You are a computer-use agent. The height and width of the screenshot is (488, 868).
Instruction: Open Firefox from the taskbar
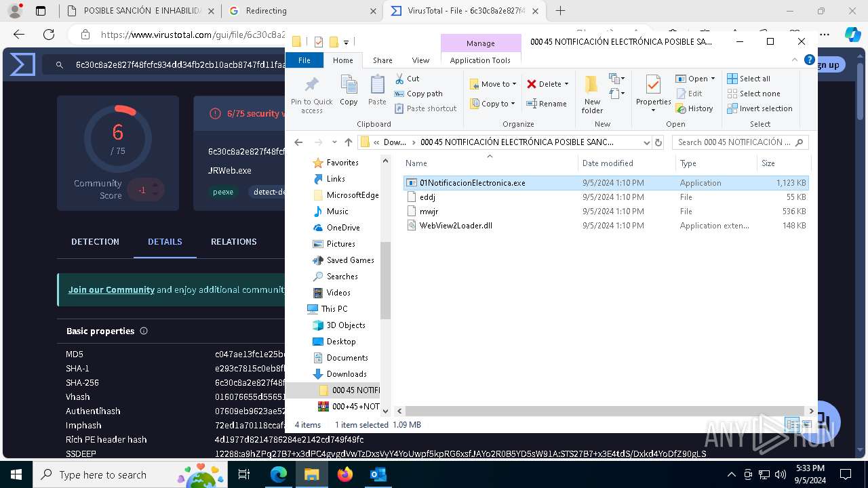pos(345,474)
